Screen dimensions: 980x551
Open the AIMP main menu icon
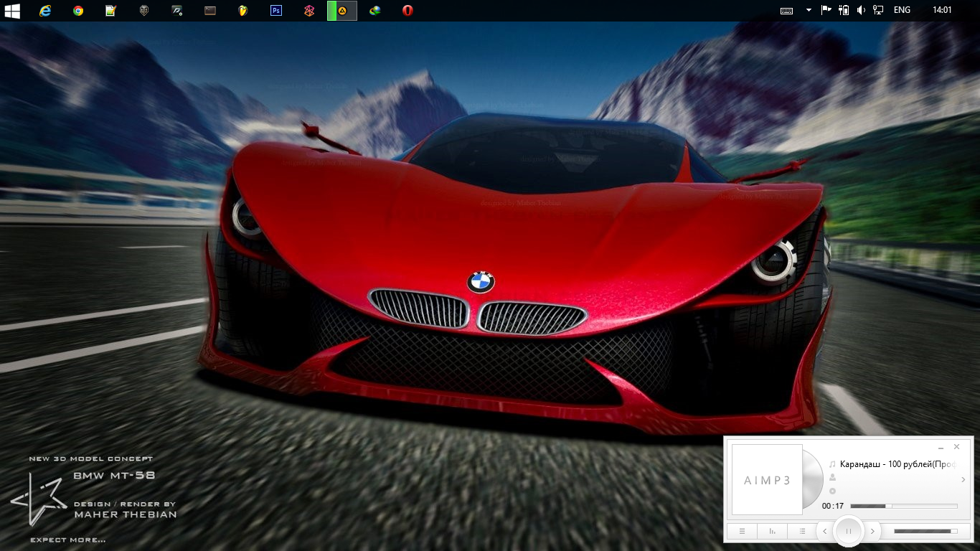[x=743, y=532]
